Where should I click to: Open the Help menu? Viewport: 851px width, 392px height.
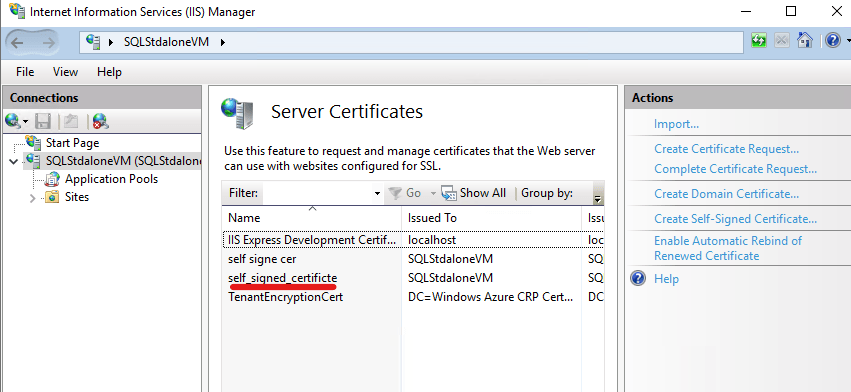pyautogui.click(x=109, y=72)
